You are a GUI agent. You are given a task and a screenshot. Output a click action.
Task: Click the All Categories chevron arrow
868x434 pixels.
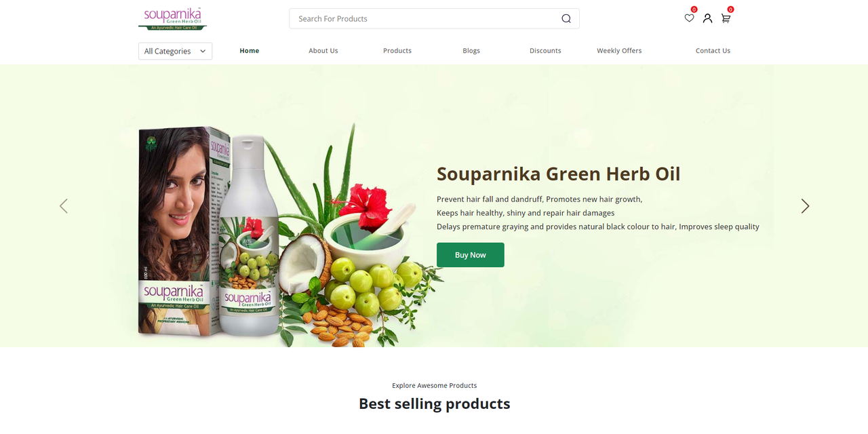tap(203, 51)
